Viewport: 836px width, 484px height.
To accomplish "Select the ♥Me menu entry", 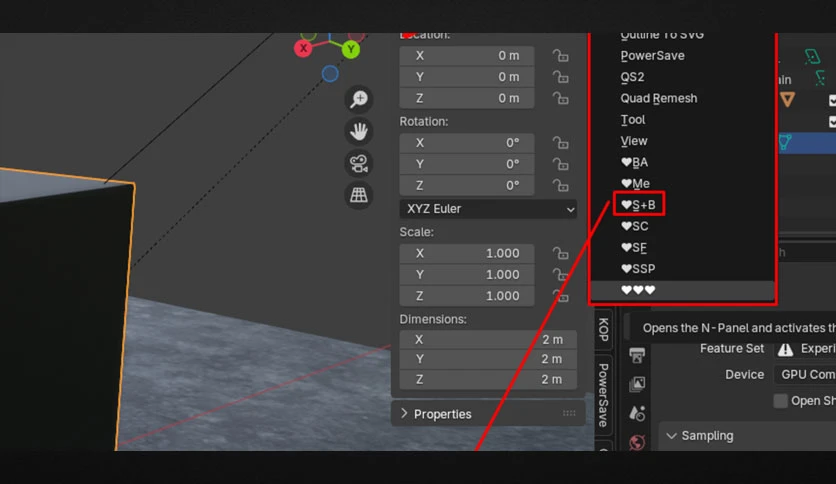I will 636,183.
